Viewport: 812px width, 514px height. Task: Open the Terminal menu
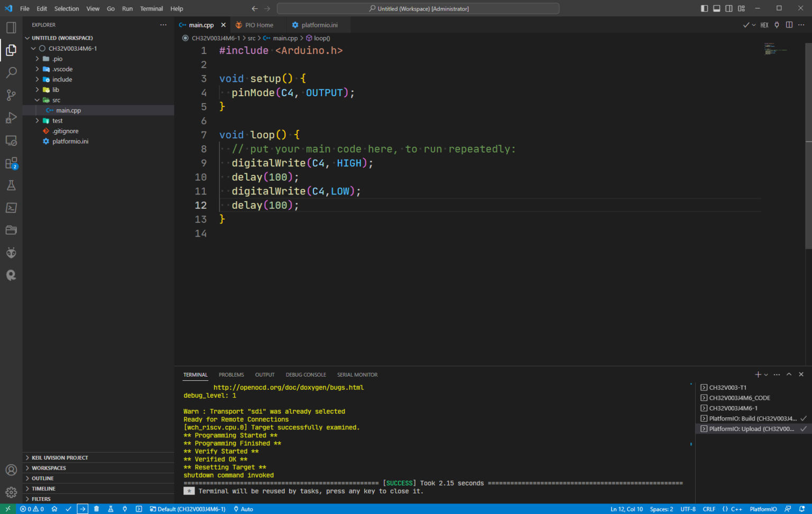tap(151, 8)
